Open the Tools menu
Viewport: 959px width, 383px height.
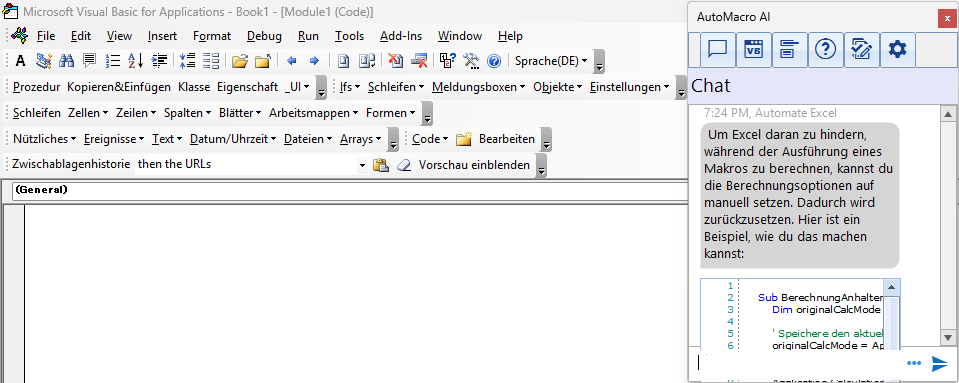(349, 36)
